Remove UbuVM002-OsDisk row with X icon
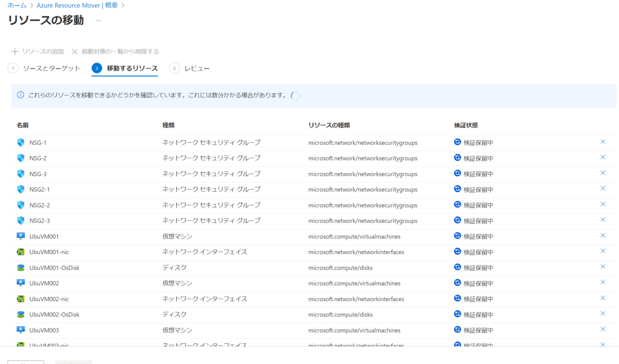The height and width of the screenshot is (364, 619). click(602, 313)
